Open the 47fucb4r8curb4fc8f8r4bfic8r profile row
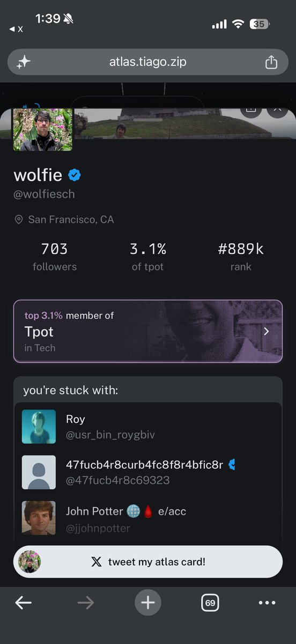This screenshot has height=644, width=296. point(148,472)
